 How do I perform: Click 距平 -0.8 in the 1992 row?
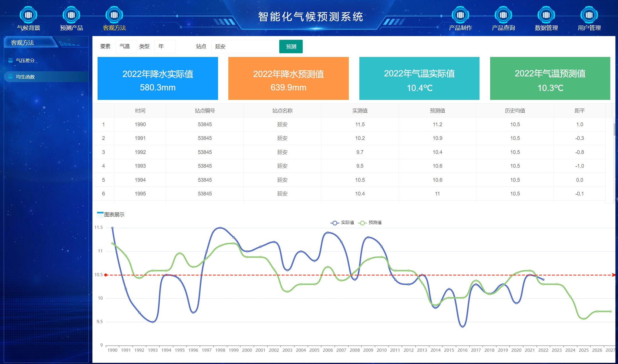[580, 152]
